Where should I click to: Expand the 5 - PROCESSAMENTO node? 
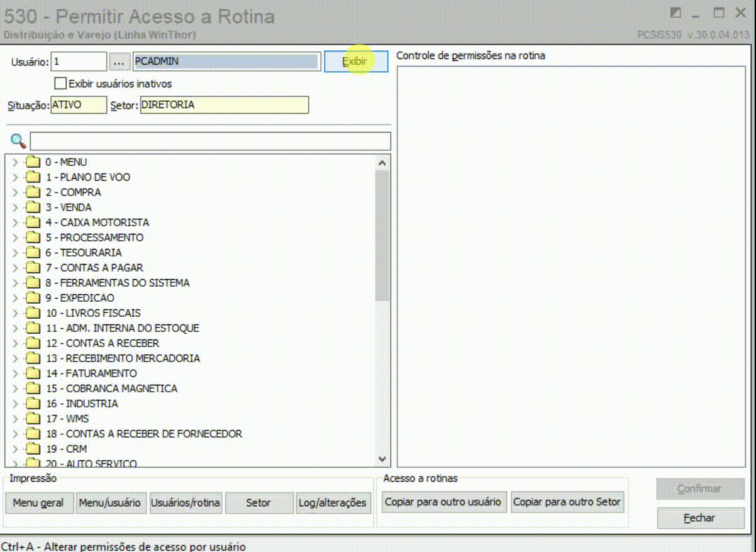coord(15,238)
